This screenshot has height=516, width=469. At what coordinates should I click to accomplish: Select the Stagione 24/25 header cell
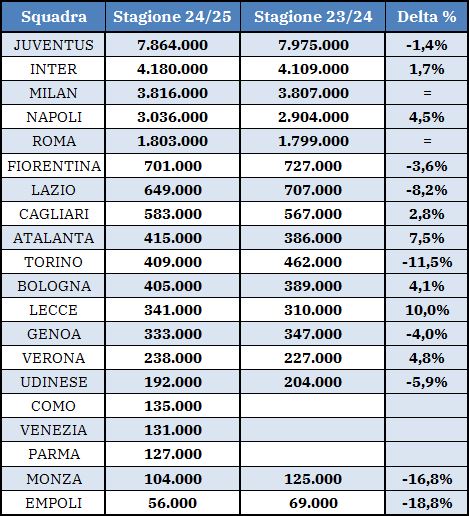(173, 17)
